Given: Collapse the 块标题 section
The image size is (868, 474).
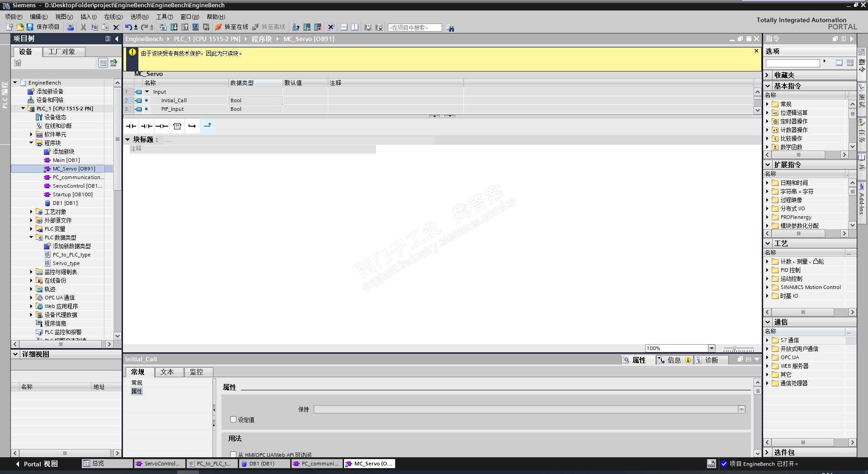Looking at the screenshot, I should point(127,140).
